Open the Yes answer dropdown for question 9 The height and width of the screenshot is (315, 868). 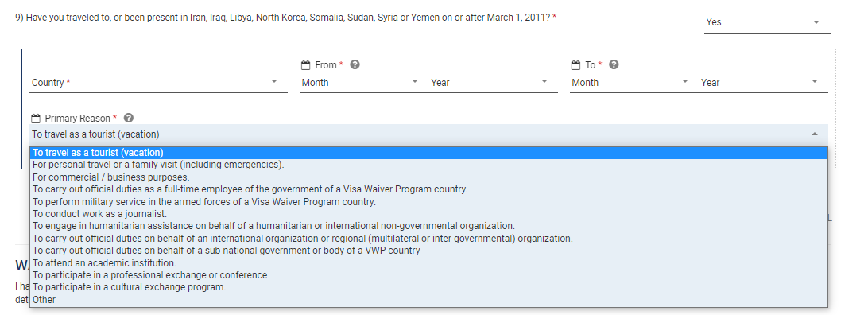point(767,22)
